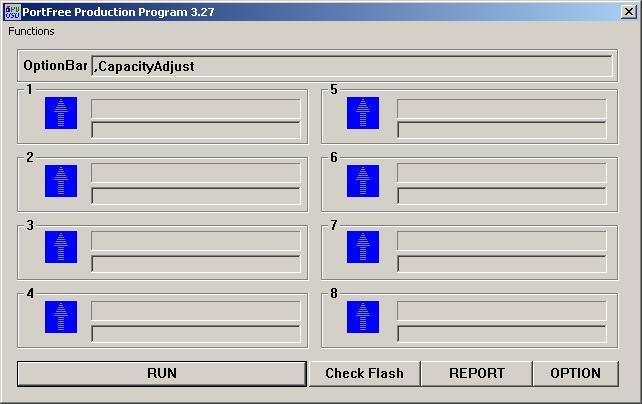Viewport: 642px width, 404px height.
Task: Close the PortFree Production Program window
Action: pyautogui.click(x=628, y=12)
